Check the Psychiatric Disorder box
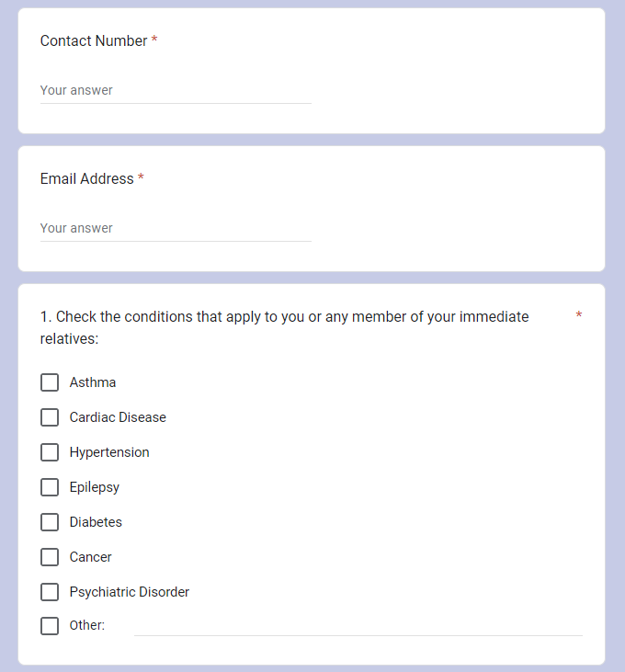625x672 pixels. (50, 592)
